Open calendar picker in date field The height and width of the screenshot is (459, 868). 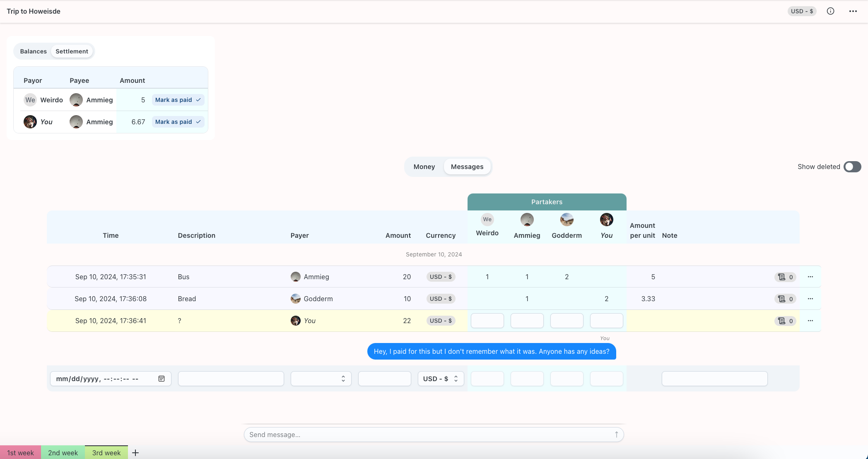(162, 379)
